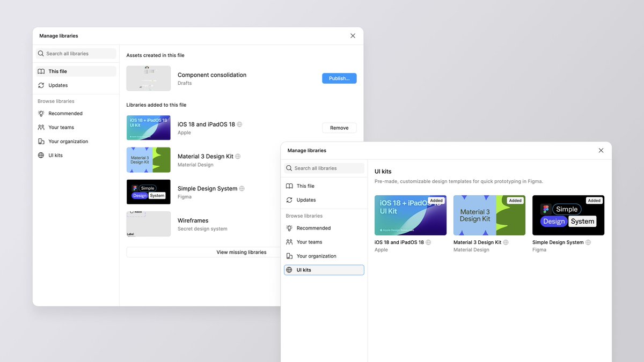Click the refresh icon beside Updates, back window
The width and height of the screenshot is (644, 362).
pyautogui.click(x=41, y=85)
